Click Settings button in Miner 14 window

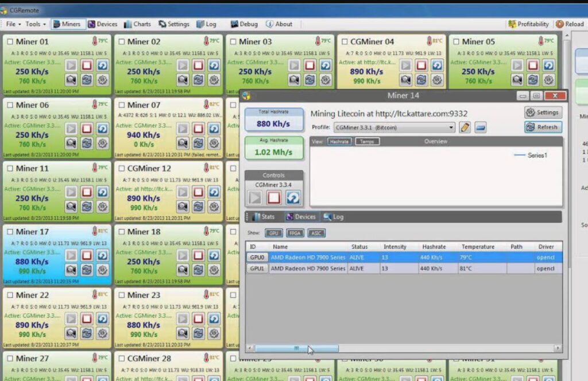(x=543, y=112)
